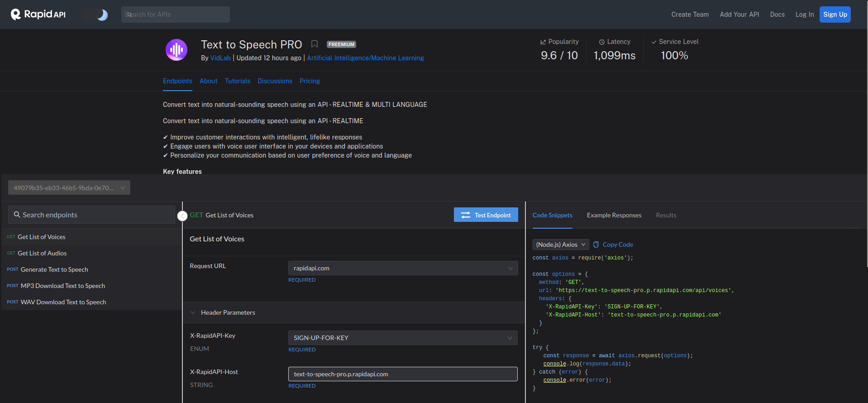
Task: Toggle the dark mode switch
Action: tap(95, 15)
